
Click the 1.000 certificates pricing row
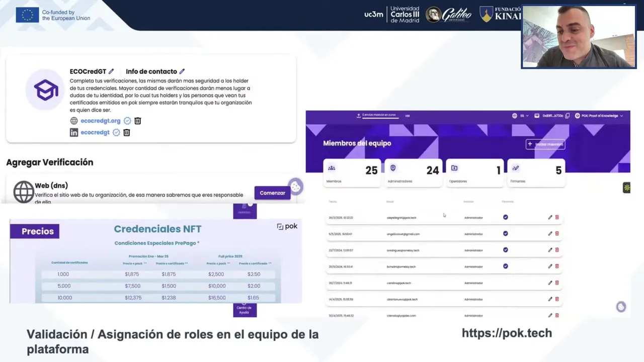click(x=158, y=274)
